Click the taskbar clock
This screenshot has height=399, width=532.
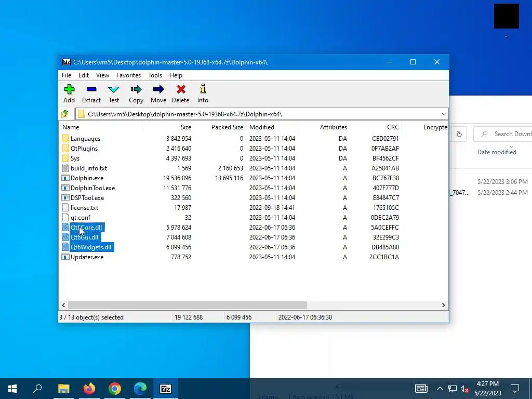coord(487,389)
